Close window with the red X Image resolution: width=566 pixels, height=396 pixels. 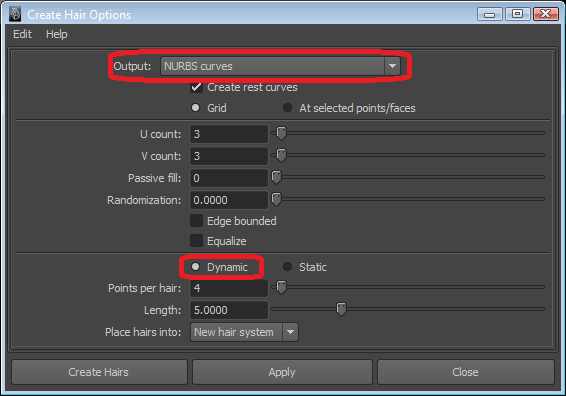tap(546, 14)
